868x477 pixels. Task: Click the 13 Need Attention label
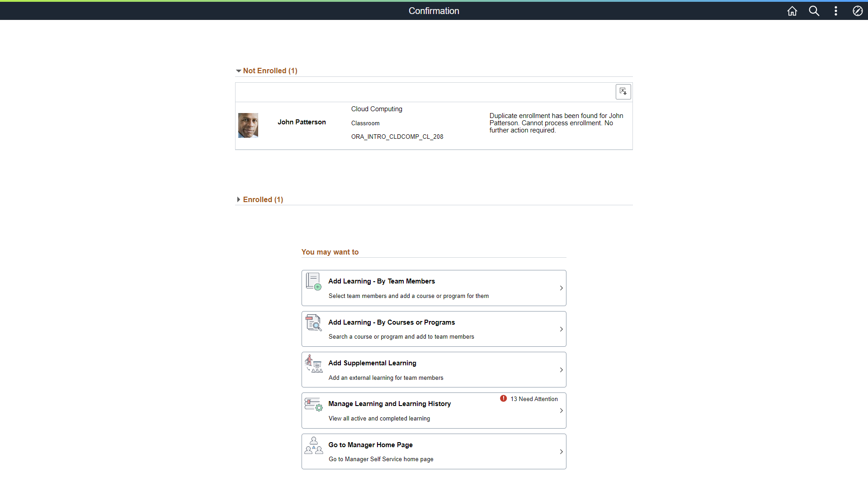(x=534, y=399)
